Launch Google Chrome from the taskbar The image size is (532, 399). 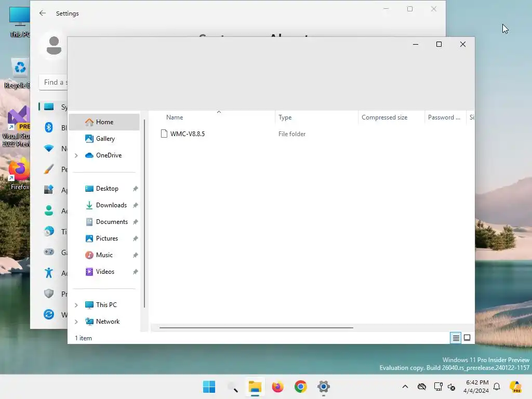tap(301, 387)
